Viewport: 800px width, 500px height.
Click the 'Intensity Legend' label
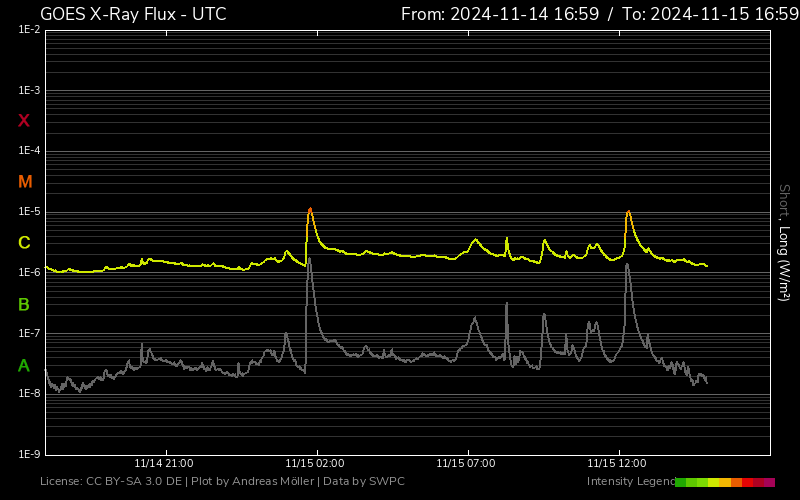pos(630,482)
